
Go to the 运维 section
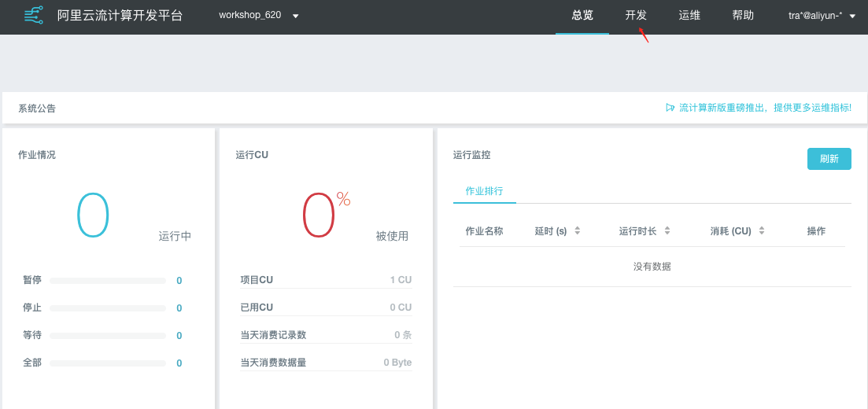689,16
